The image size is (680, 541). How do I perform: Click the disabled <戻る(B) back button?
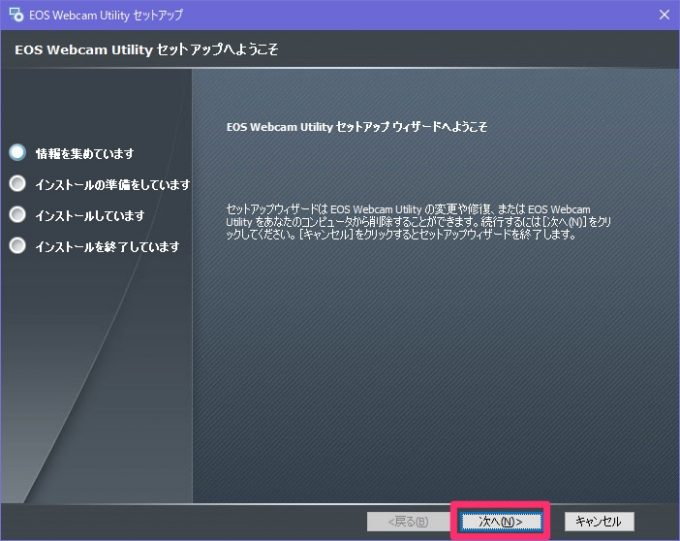(x=408, y=521)
